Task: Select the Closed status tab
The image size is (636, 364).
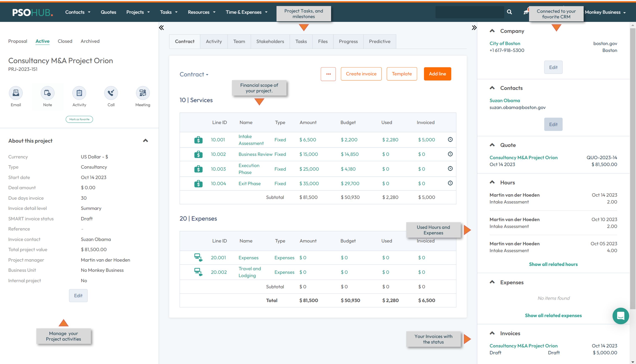Action: [x=65, y=41]
